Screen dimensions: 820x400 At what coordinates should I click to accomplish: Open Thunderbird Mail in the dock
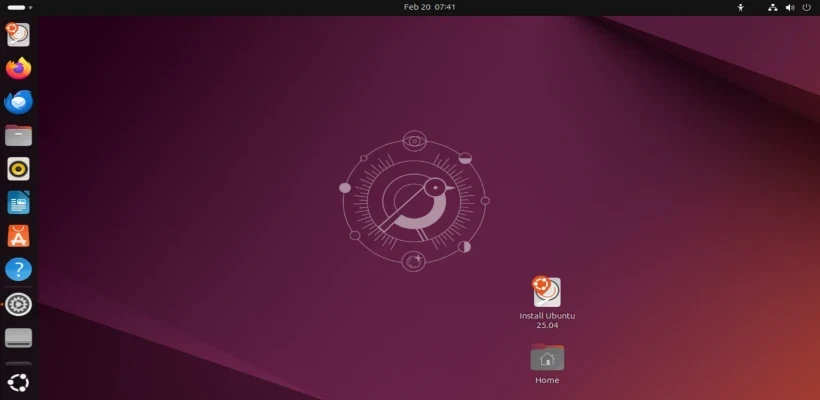[x=18, y=102]
